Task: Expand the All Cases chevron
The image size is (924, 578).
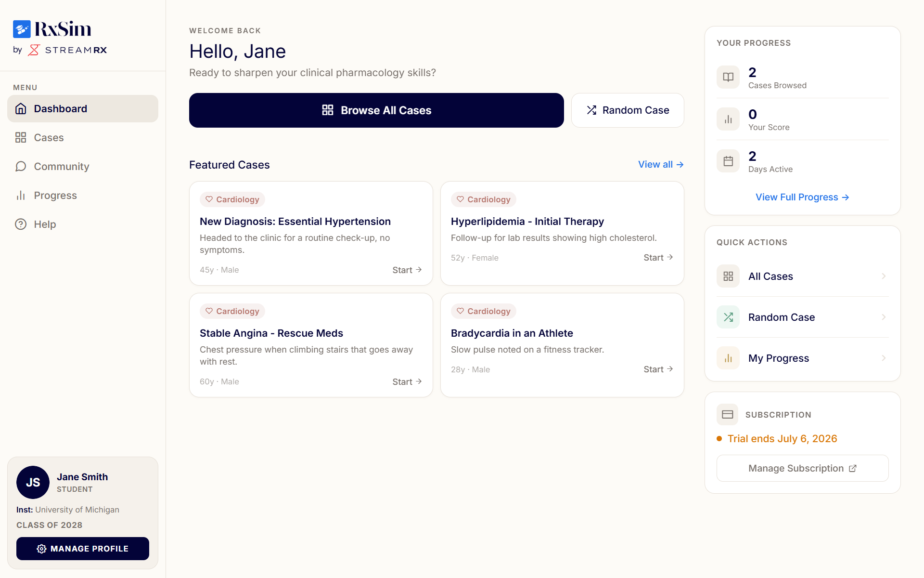Action: point(884,276)
